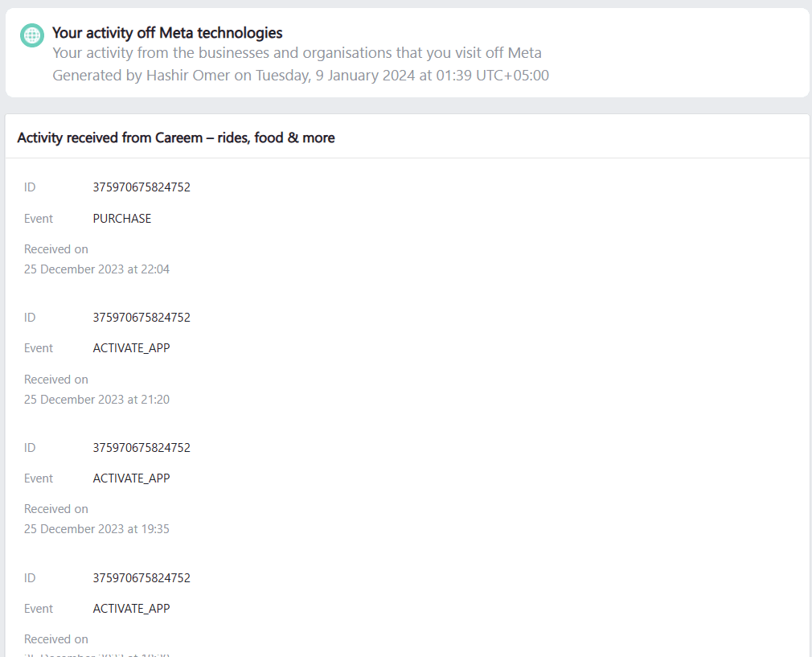
Task: Click the ID number of the 21:20 entry
Action: coord(141,318)
